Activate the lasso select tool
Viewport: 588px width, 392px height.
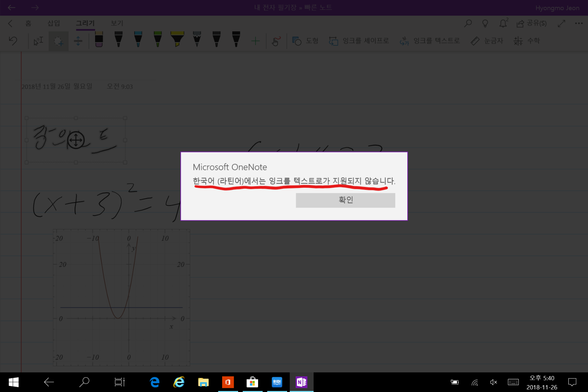click(x=58, y=41)
